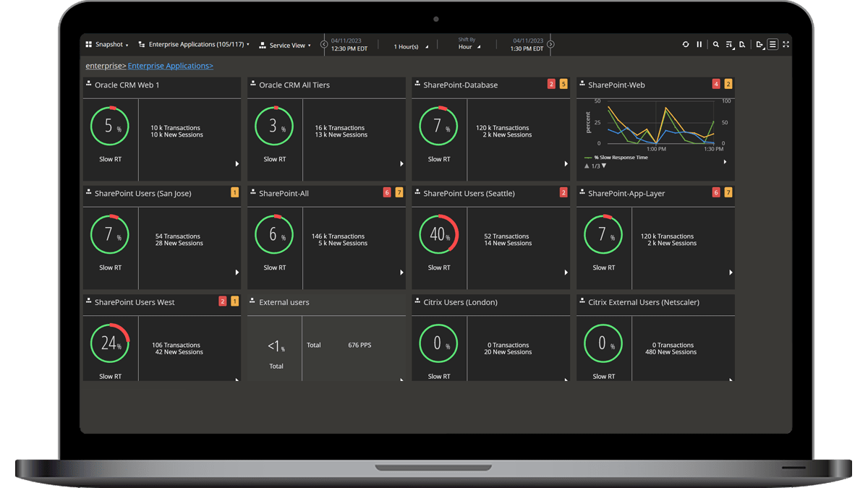The height and width of the screenshot is (488, 868).
Task: Click yellow alert badge 5 on SharePoint-Database
Action: pos(563,85)
